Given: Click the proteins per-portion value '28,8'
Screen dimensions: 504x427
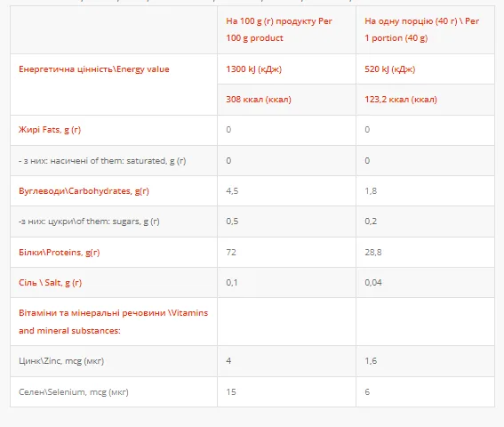Looking at the screenshot, I should [x=373, y=253].
